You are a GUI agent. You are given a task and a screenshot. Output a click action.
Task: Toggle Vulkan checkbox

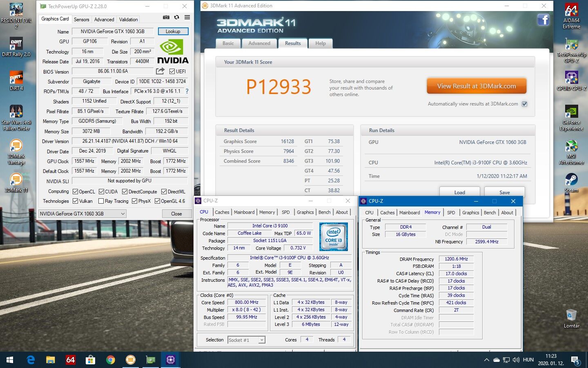pos(75,201)
